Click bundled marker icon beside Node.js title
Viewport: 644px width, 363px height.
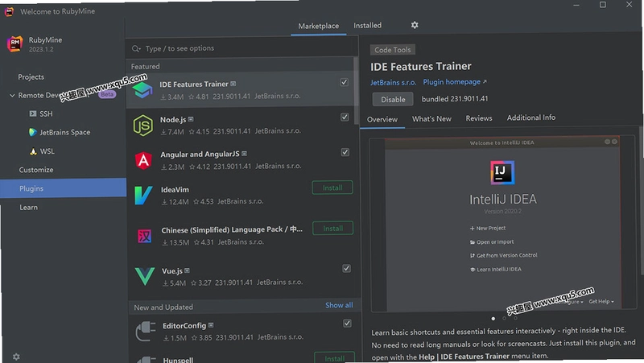coord(191,119)
